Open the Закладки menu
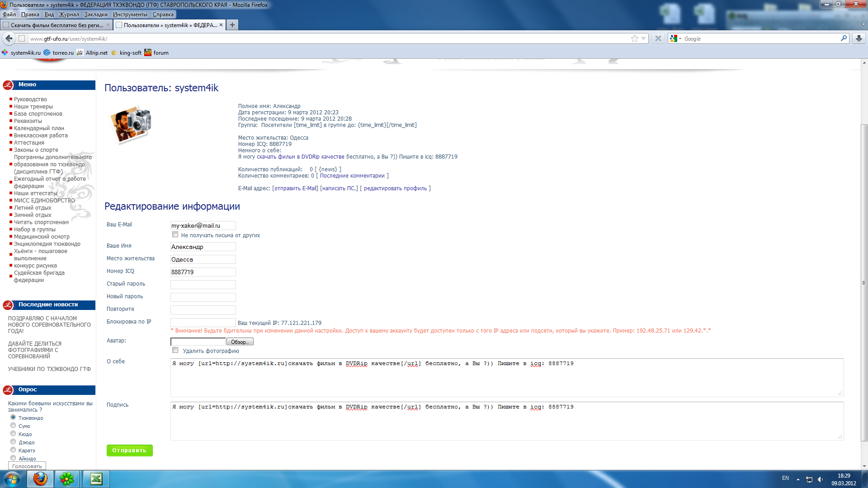The image size is (868, 488). point(96,14)
